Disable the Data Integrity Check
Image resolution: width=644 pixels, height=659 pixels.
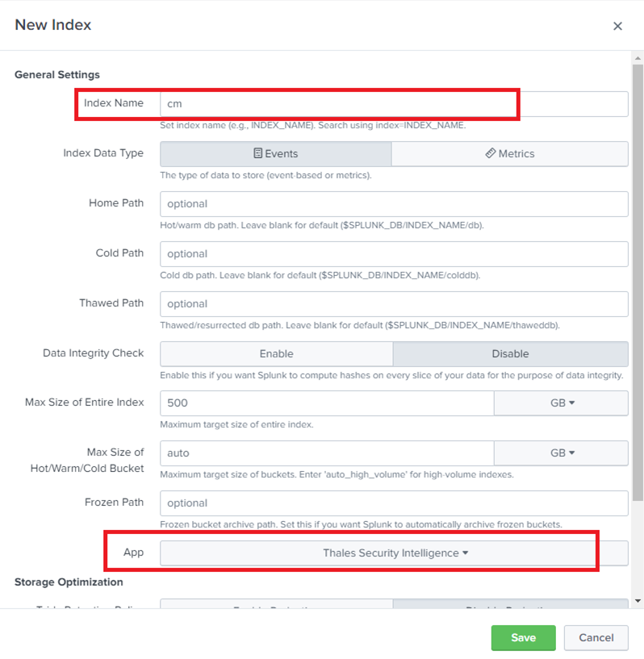[x=510, y=353]
